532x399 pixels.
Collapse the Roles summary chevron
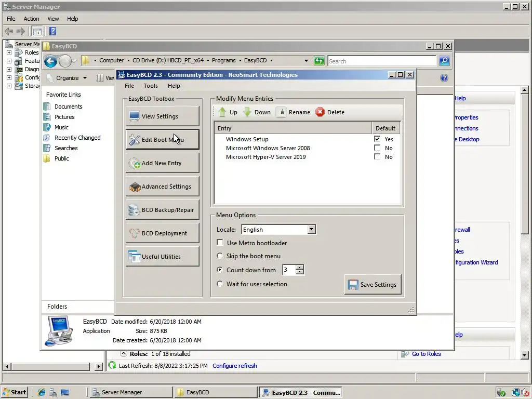124,353
